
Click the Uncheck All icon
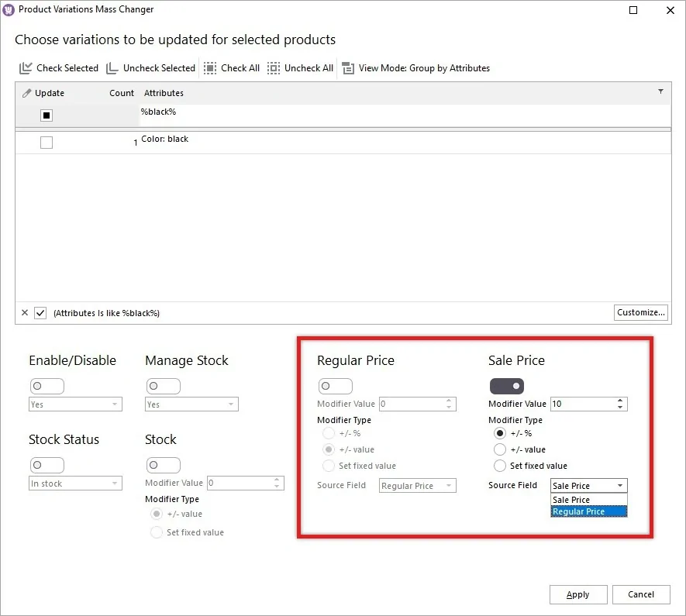click(273, 68)
